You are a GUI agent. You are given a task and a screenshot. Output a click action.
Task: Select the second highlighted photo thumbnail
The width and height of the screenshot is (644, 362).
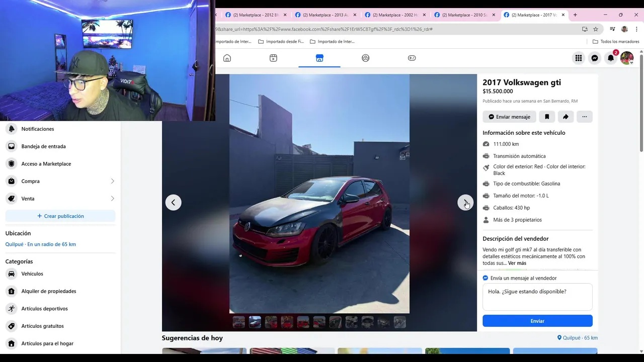point(255,322)
